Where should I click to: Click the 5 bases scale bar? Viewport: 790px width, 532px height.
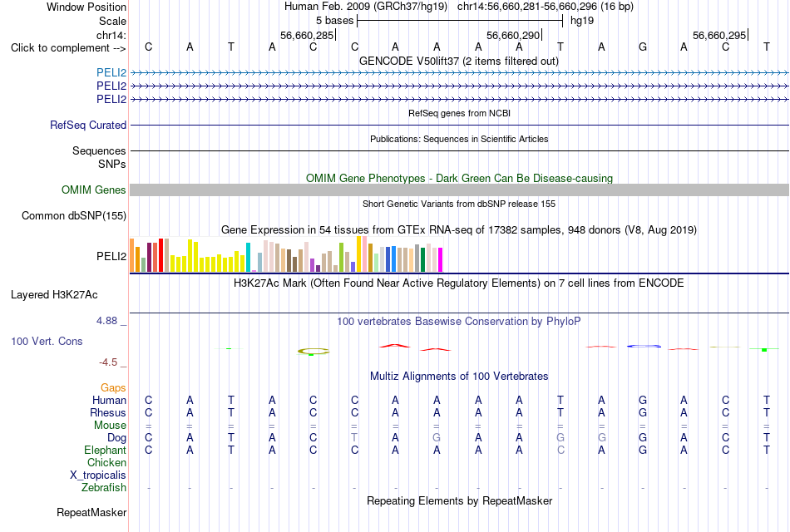(x=460, y=21)
